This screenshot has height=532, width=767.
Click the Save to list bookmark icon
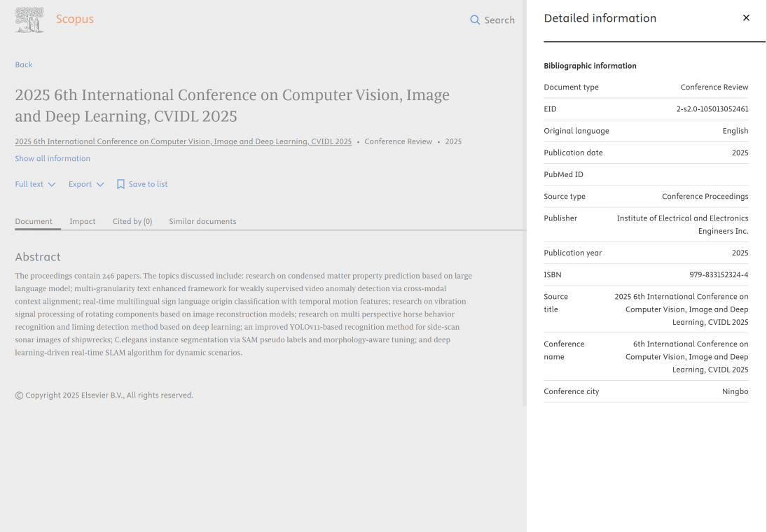click(x=120, y=184)
